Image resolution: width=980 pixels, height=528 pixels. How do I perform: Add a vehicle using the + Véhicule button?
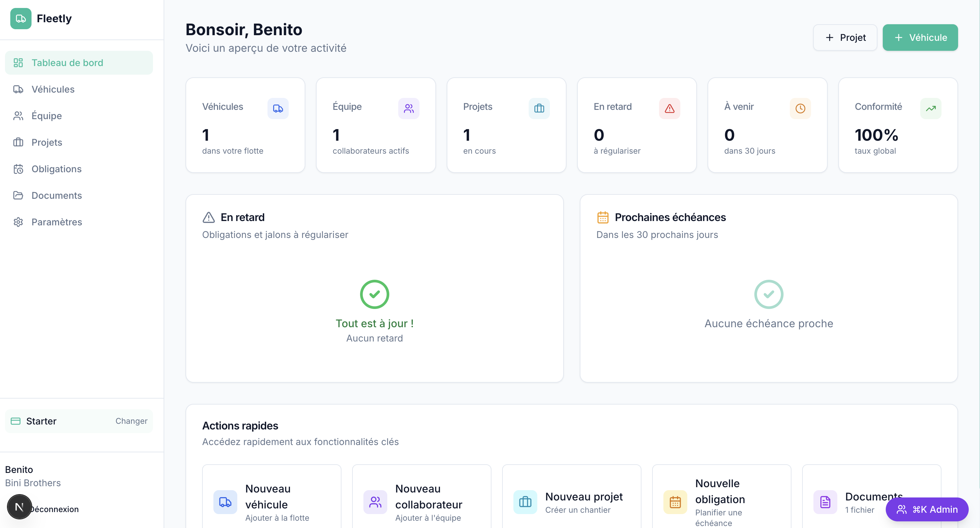(920, 37)
